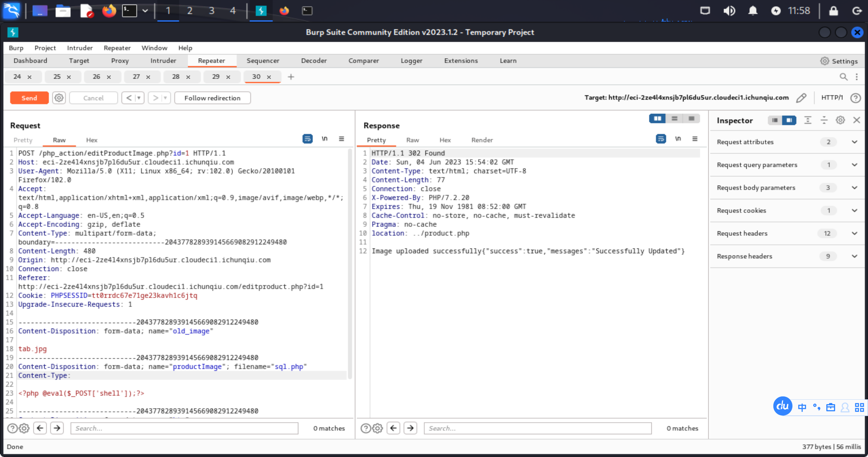Go to previous Response search match

(393, 428)
